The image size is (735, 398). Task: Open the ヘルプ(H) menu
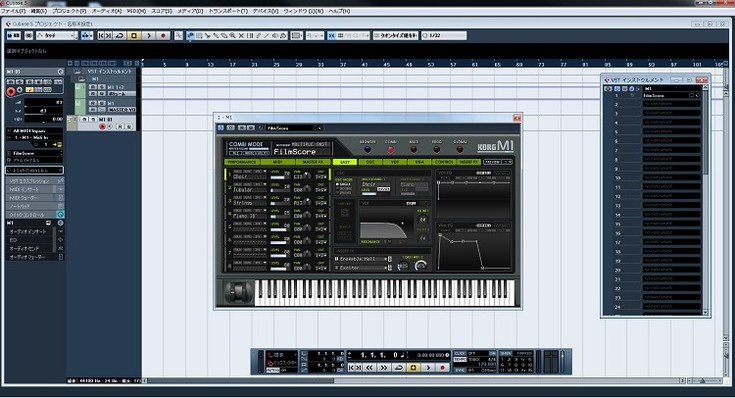[339, 11]
